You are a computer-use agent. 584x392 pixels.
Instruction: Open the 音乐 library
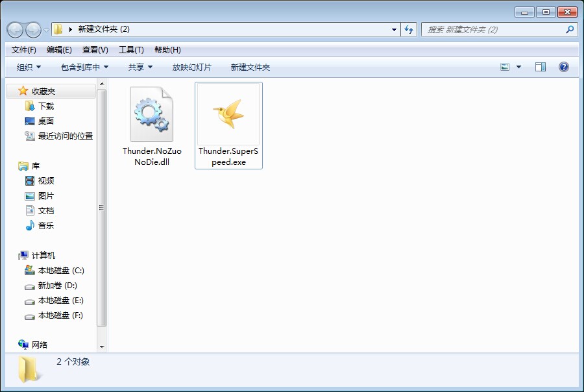46,225
